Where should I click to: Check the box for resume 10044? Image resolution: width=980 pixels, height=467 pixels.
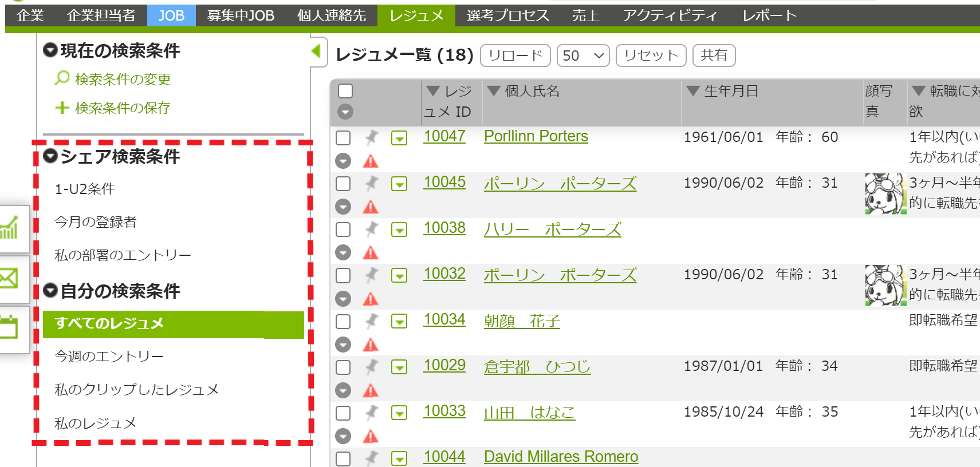coord(343,458)
